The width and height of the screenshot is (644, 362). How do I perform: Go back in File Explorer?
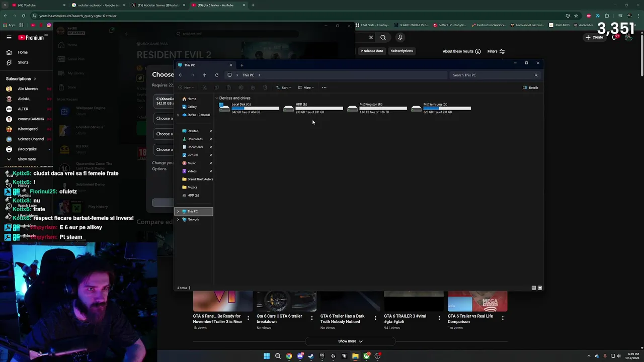pyautogui.click(x=181, y=75)
